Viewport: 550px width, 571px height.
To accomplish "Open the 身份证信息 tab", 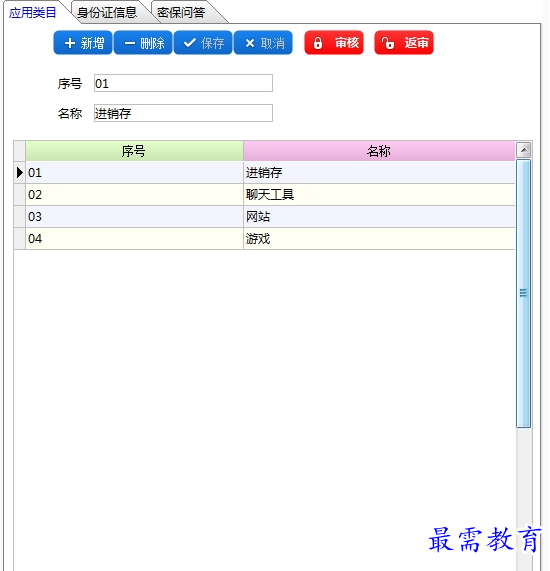I will 107,13.
